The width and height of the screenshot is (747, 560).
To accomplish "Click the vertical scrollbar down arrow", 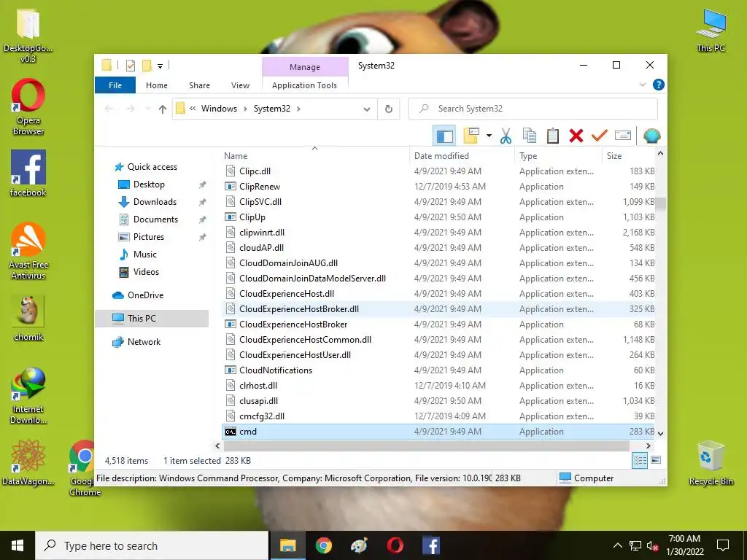I will [660, 433].
